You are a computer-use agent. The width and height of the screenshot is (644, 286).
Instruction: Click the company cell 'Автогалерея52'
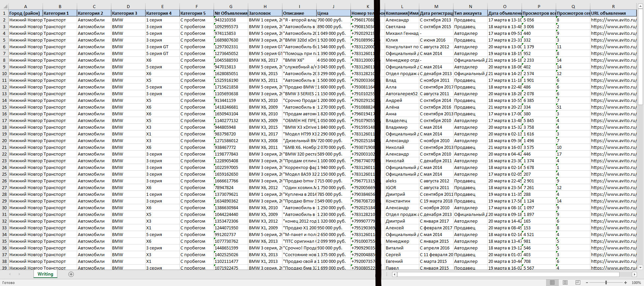coord(402,94)
